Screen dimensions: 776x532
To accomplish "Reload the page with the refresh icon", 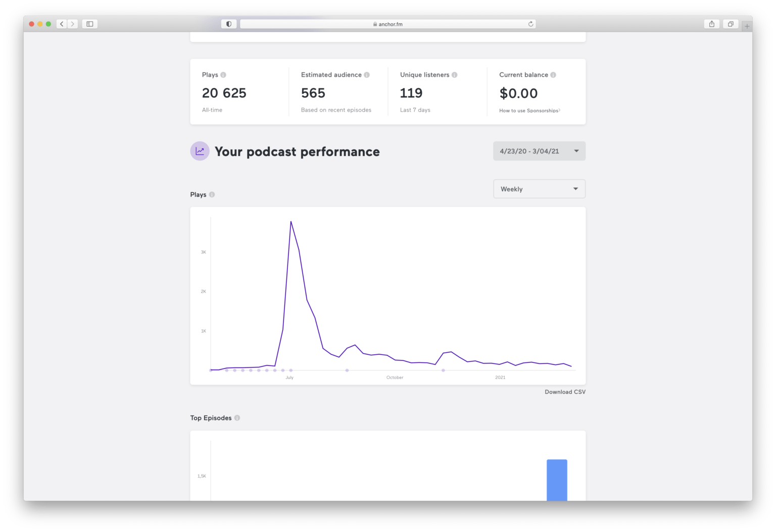I will click(530, 24).
